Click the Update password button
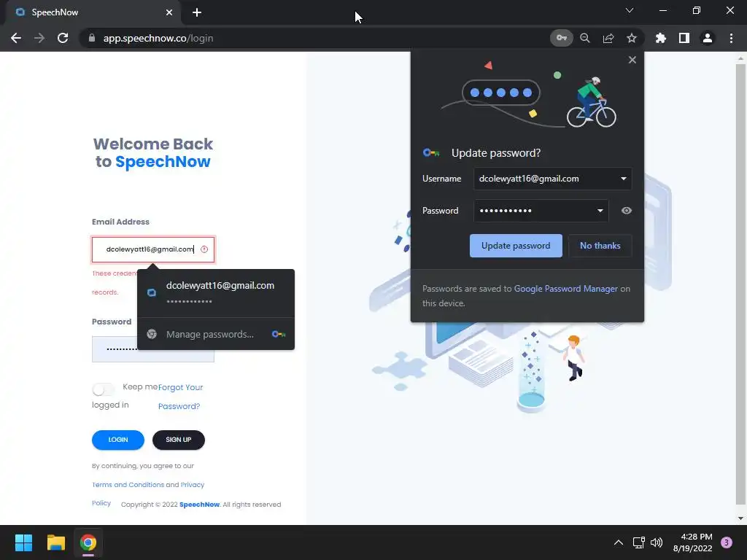 pyautogui.click(x=516, y=246)
